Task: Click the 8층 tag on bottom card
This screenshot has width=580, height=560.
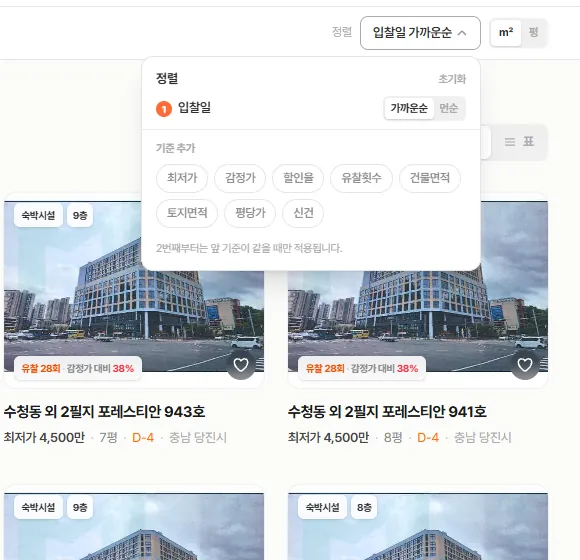Action: pyautogui.click(x=364, y=507)
